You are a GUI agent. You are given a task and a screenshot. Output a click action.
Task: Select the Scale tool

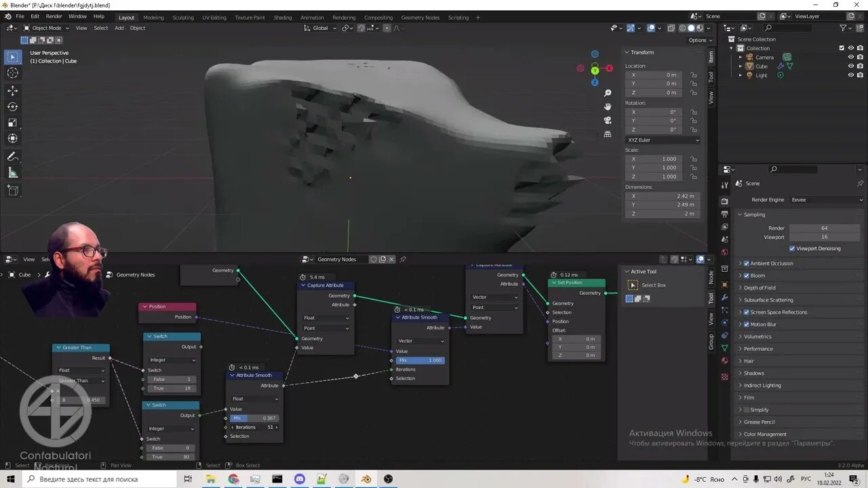click(13, 123)
